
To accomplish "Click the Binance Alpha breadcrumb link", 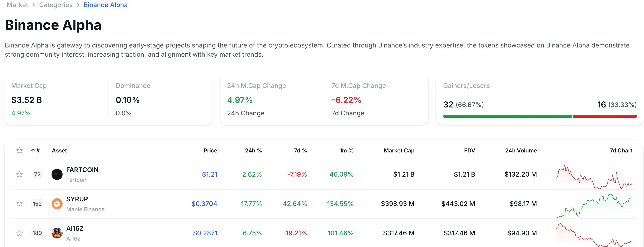I will [x=106, y=5].
